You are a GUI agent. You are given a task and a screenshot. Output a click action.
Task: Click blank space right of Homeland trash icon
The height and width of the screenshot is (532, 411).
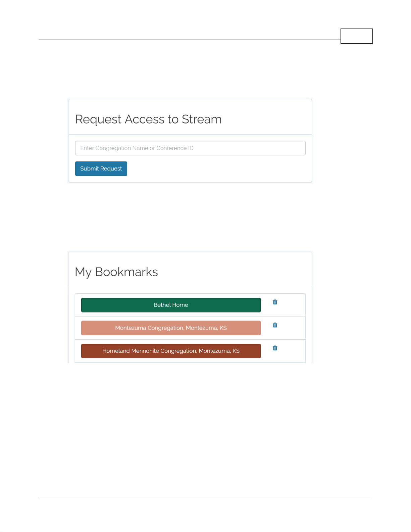291,351
